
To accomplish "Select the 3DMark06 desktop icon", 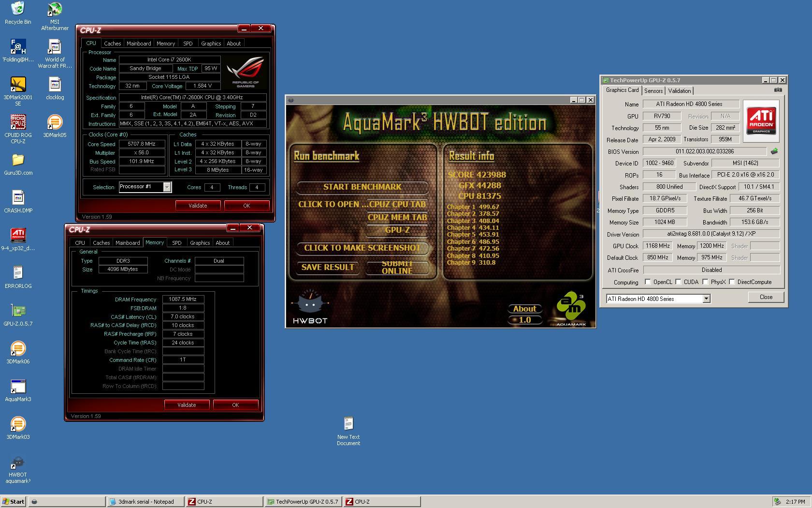I will point(18,353).
